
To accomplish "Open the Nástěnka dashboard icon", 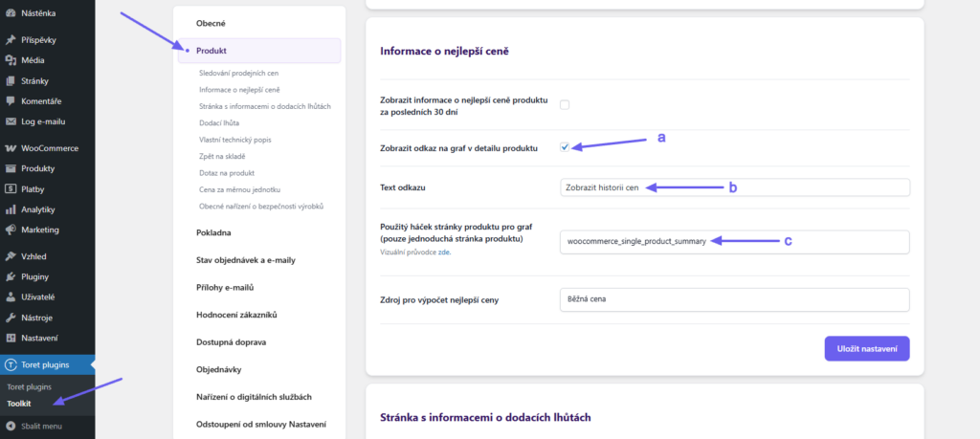I will [10, 12].
